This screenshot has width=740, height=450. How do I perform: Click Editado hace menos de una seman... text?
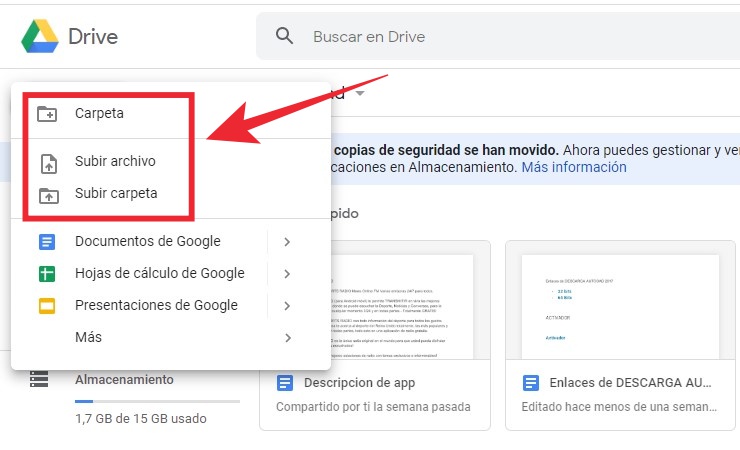(x=619, y=407)
